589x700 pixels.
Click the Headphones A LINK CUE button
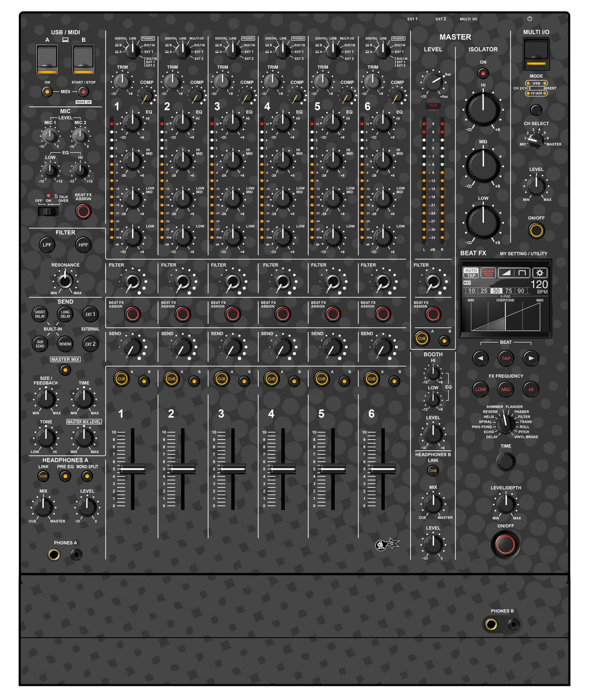click(43, 476)
